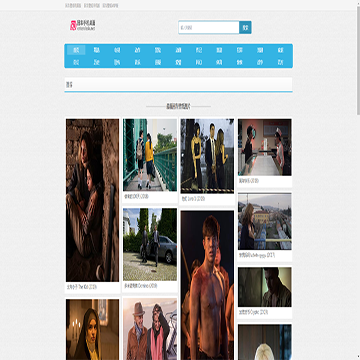Click 'The Kid (2019)' caption link
This screenshot has height=360, width=360.
tap(82, 287)
